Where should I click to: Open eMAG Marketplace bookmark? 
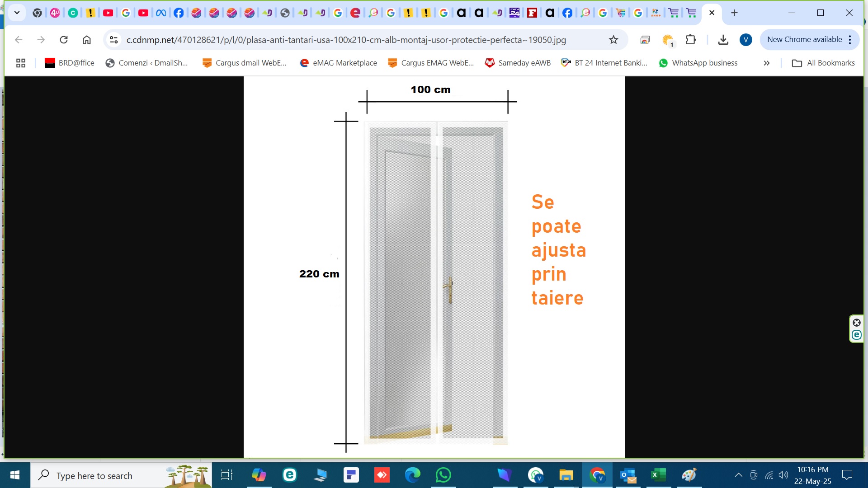[338, 63]
